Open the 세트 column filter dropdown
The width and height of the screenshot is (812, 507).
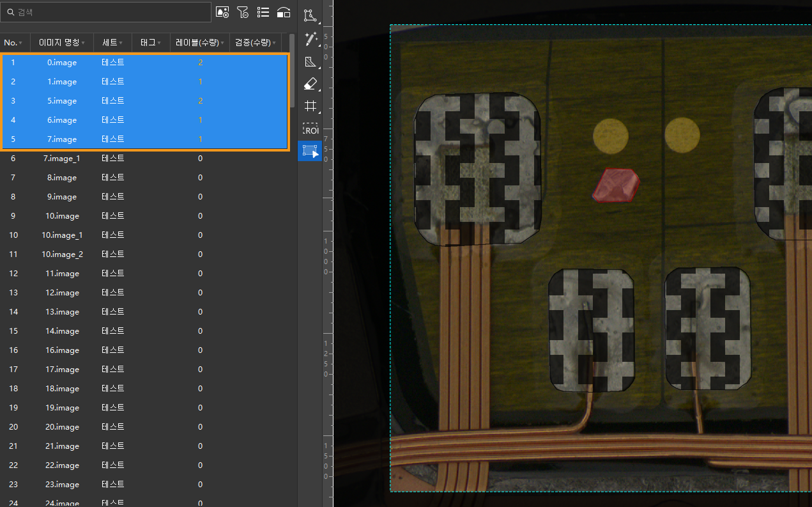coord(121,43)
